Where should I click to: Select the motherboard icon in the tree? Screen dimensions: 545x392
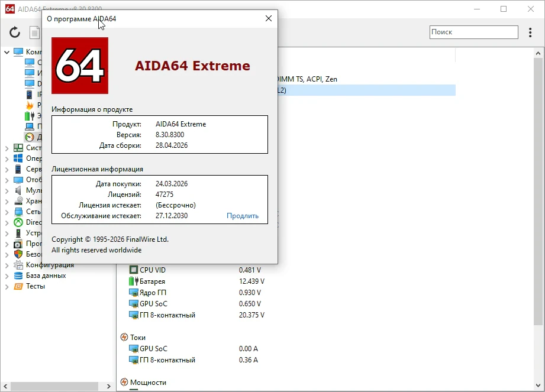pos(18,148)
